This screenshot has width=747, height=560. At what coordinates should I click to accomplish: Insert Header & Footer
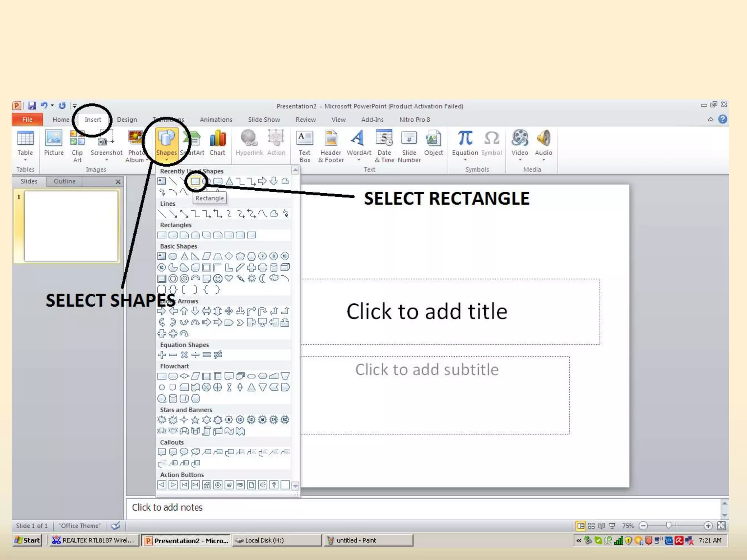331,145
